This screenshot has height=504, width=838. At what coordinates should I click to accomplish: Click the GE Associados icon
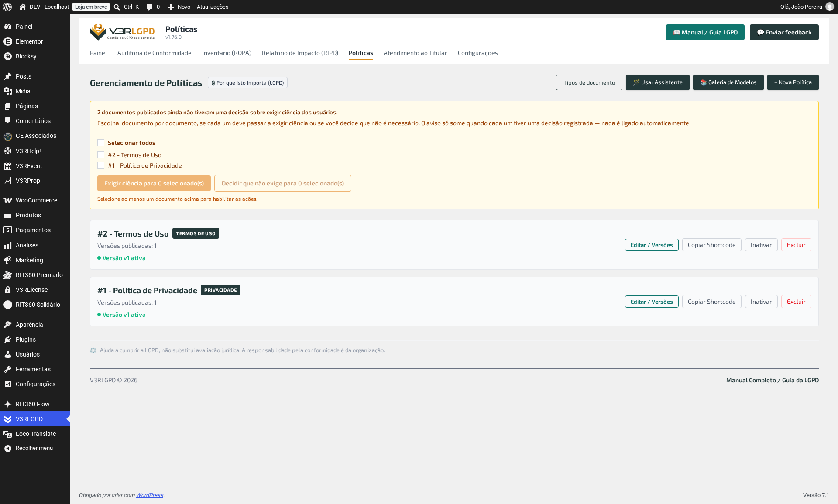(x=8, y=136)
